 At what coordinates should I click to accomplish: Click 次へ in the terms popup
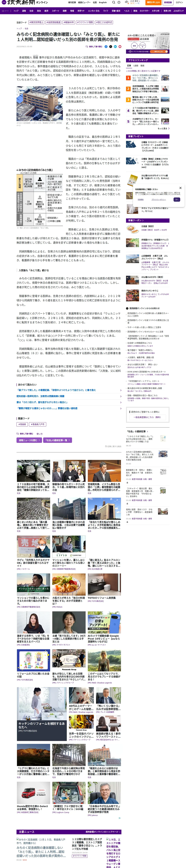[x=177, y=199]
